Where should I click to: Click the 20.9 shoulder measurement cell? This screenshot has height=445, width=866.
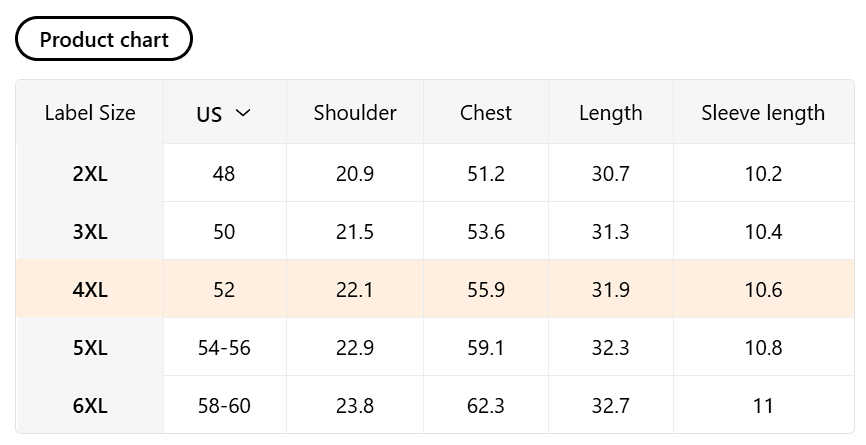355,174
